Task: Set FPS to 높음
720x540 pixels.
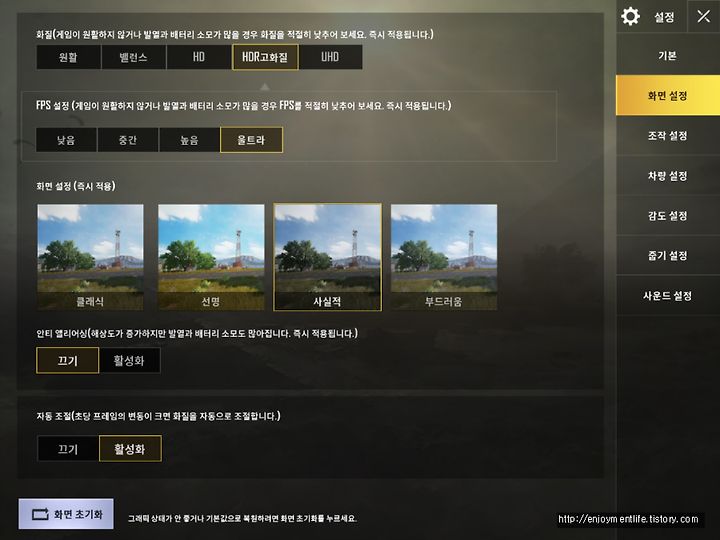Action: pyautogui.click(x=189, y=140)
